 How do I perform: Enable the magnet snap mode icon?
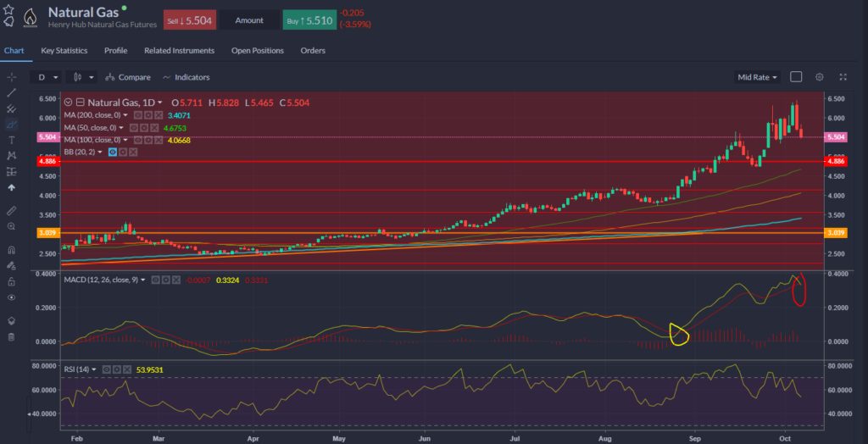[12, 250]
